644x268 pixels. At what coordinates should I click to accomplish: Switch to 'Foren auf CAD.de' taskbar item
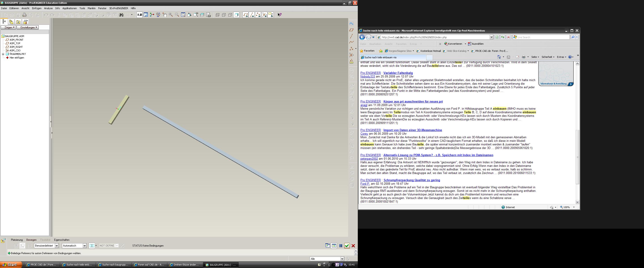(x=149, y=265)
